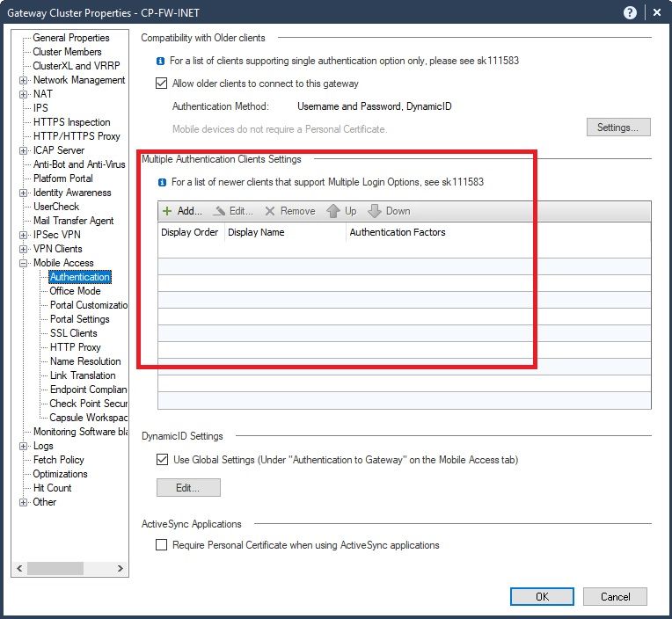The height and width of the screenshot is (619, 672).
Task: Expand the ICAP Server tree node
Action: click(23, 150)
